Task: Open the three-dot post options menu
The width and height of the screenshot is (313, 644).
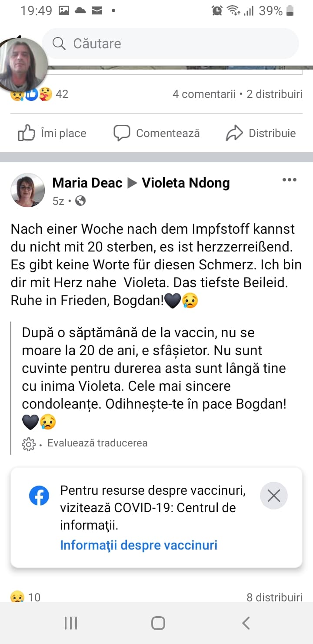Action: (x=289, y=180)
